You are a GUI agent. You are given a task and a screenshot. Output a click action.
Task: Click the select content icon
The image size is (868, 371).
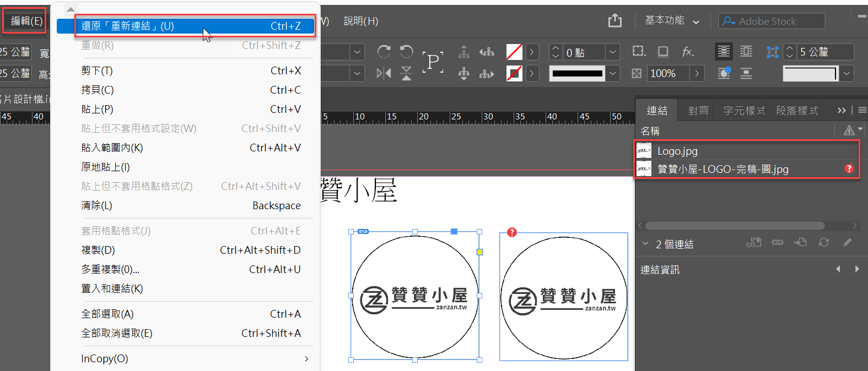[x=464, y=73]
